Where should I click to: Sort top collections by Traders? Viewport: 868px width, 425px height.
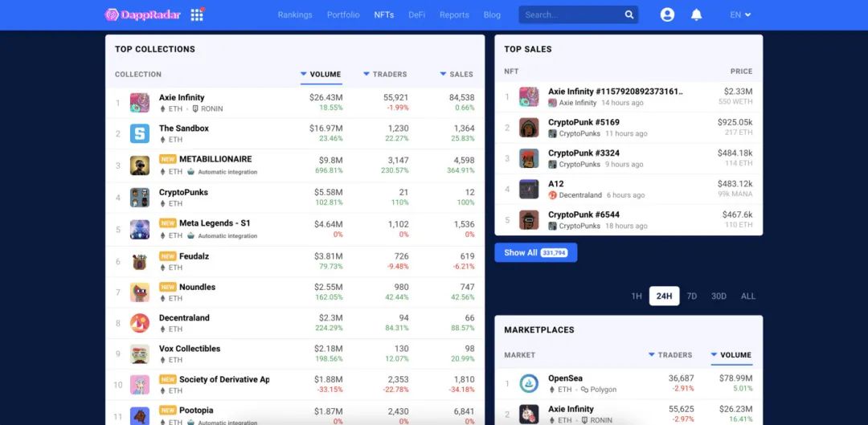click(385, 74)
